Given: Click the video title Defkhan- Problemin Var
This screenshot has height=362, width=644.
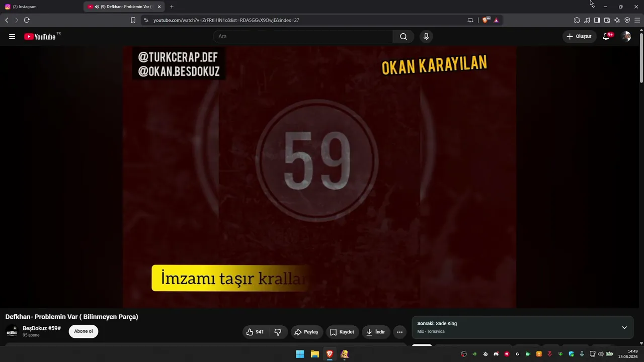Looking at the screenshot, I should coord(72,317).
